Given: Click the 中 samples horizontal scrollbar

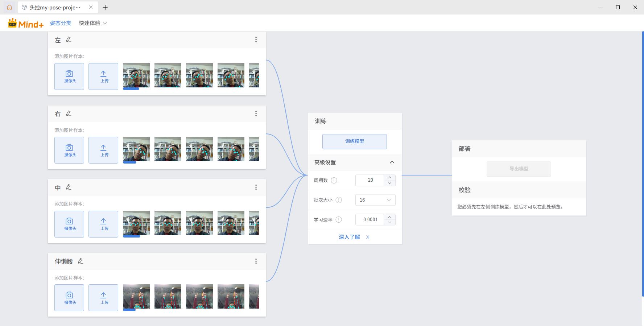Looking at the screenshot, I should (132, 236).
